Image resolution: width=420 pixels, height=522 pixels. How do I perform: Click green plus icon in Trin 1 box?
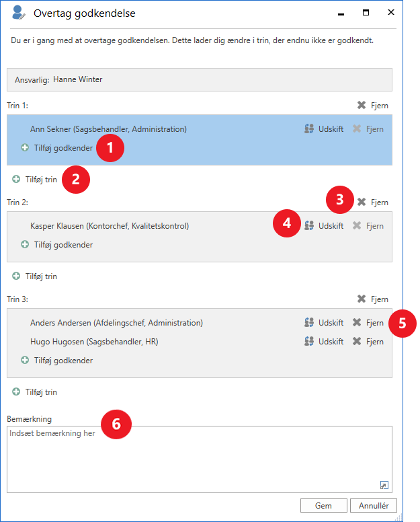[x=25, y=147]
